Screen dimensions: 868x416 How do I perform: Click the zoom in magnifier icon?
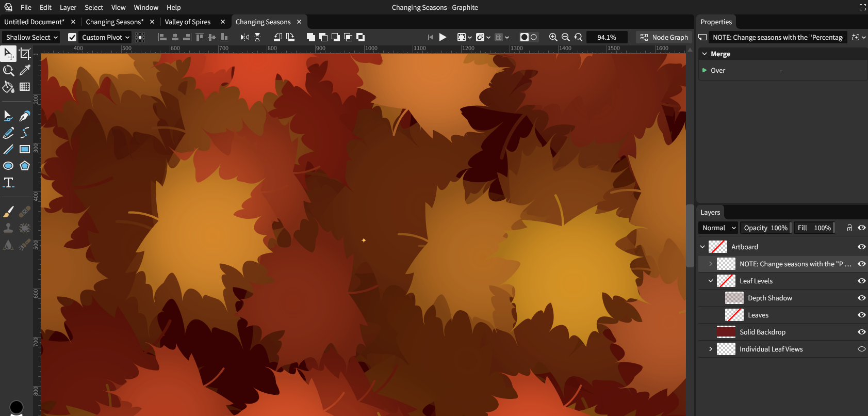553,37
